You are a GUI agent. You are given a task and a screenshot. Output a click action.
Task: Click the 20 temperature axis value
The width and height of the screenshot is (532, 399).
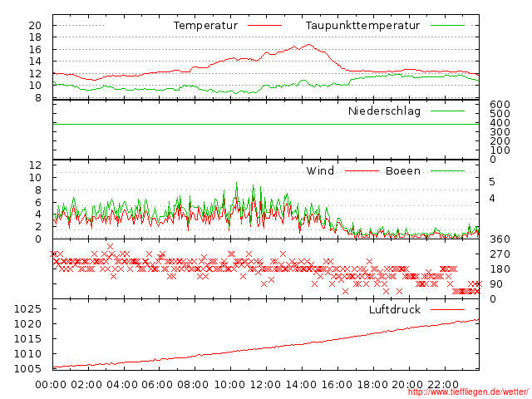click(x=35, y=26)
